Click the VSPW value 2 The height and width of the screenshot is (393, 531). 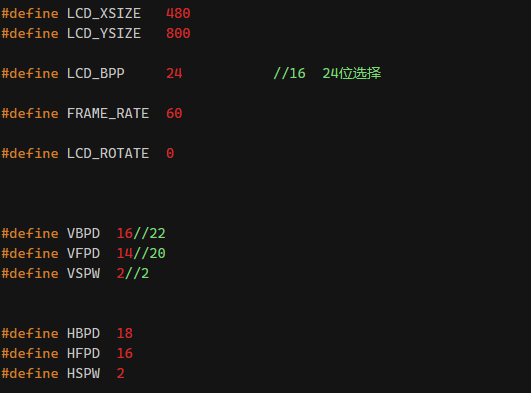pyautogui.click(x=121, y=273)
